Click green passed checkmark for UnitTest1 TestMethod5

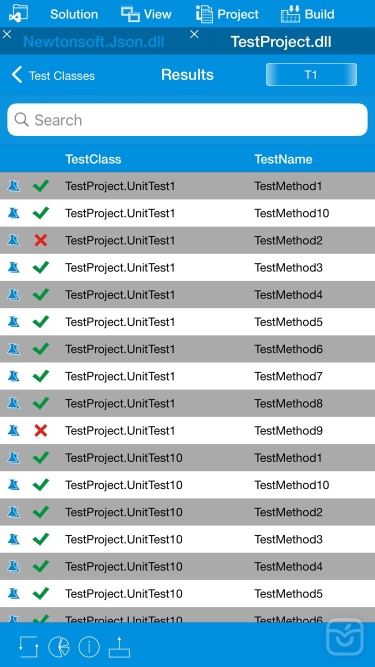point(41,322)
